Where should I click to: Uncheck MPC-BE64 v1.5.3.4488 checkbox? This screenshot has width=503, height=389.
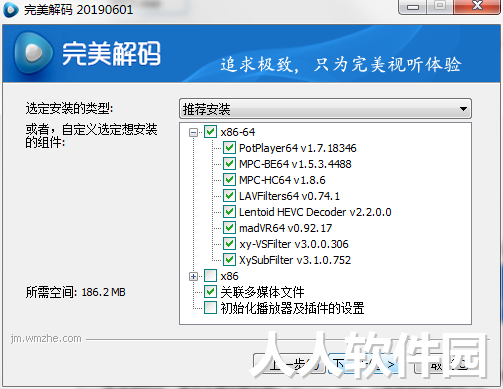tap(229, 164)
